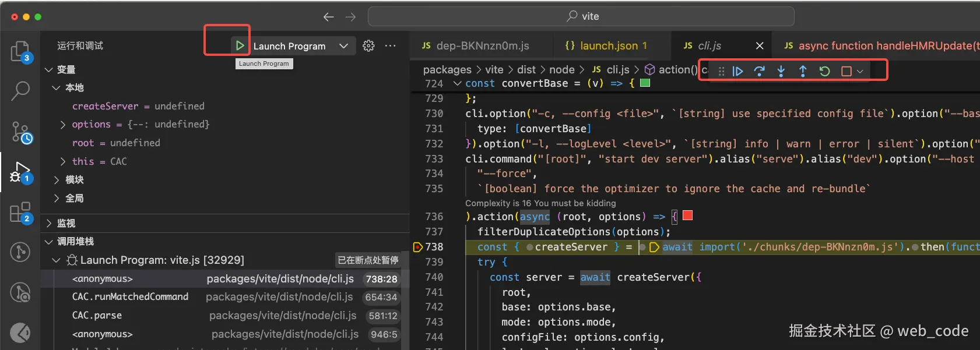Switch to the dep-BKNnzn0m.js tab
980x350 pixels.
pyautogui.click(x=482, y=45)
